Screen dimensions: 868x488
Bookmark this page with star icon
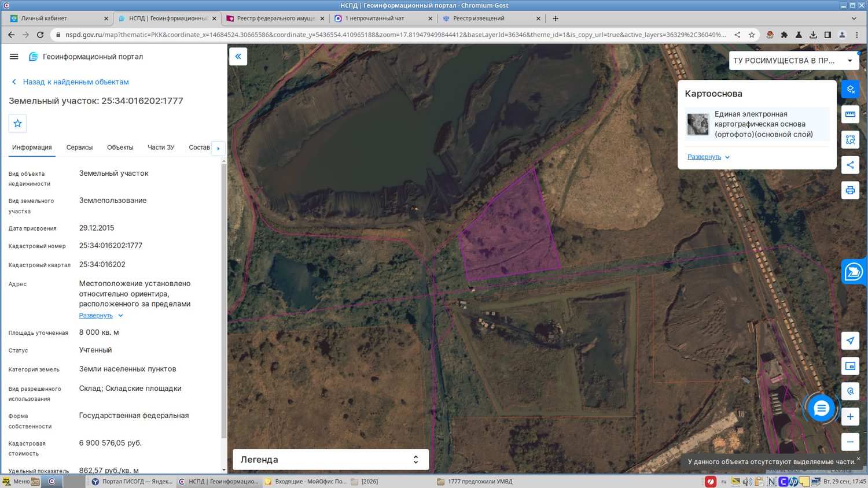[x=752, y=35]
